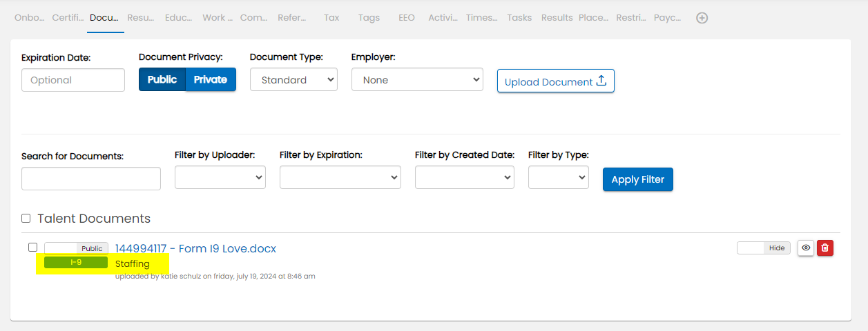Viewport: 868px width, 331px height.
Task: Switch to the Activi... tab
Action: point(443,18)
